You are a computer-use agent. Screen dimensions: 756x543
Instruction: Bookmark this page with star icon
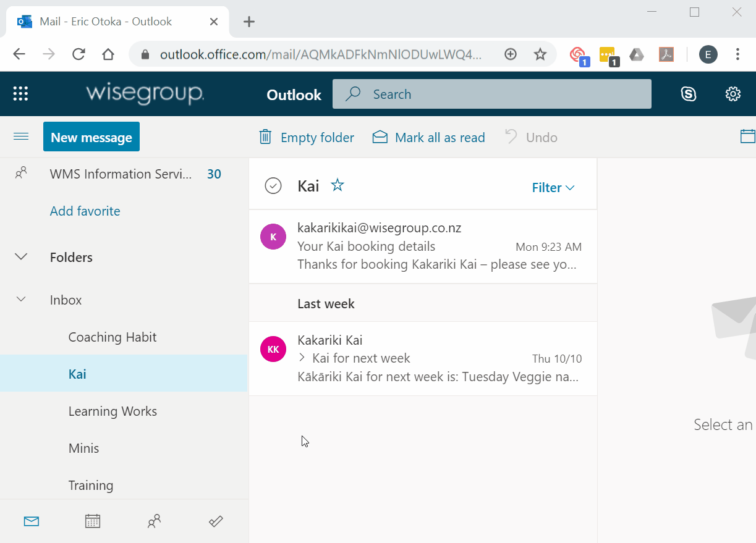pos(540,54)
